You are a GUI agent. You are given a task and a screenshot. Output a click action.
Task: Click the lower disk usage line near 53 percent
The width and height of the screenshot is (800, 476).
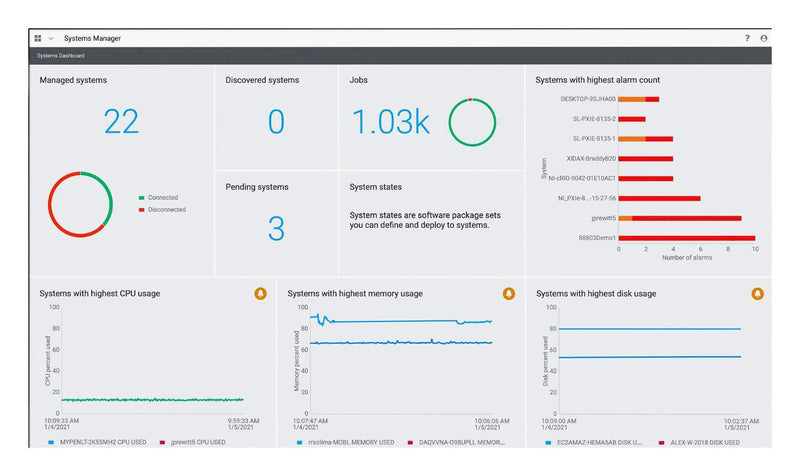(x=649, y=357)
